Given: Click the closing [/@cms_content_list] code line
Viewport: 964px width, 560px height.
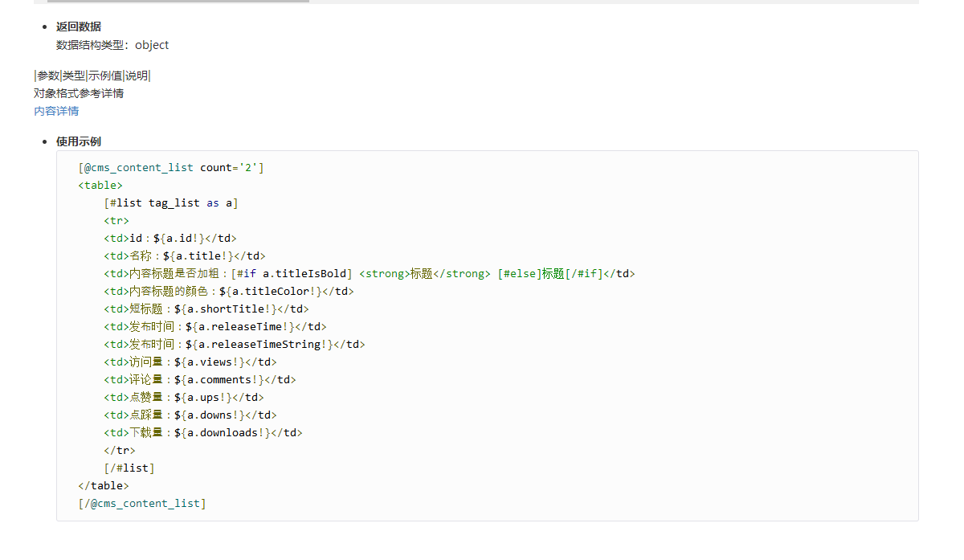Looking at the screenshot, I should coord(142,504).
